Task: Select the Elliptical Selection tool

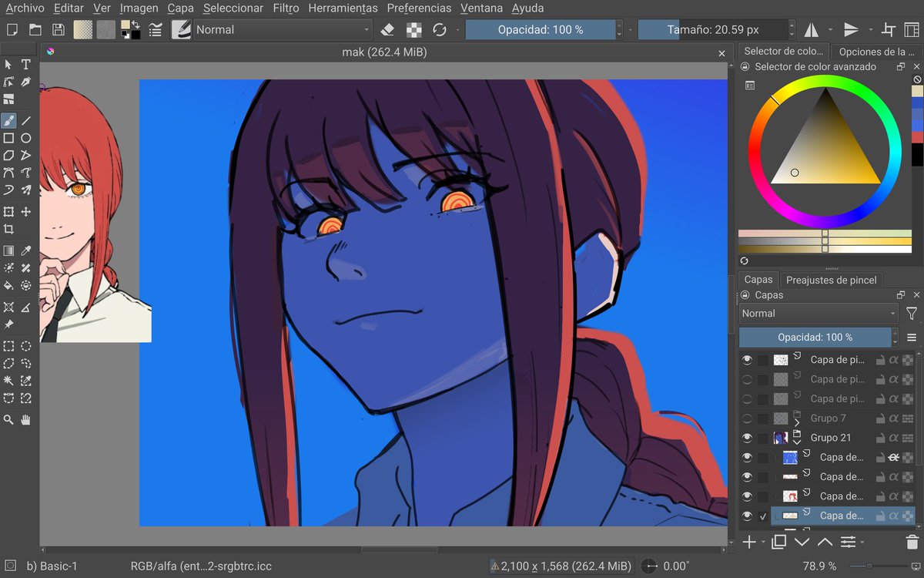Action: [x=25, y=346]
